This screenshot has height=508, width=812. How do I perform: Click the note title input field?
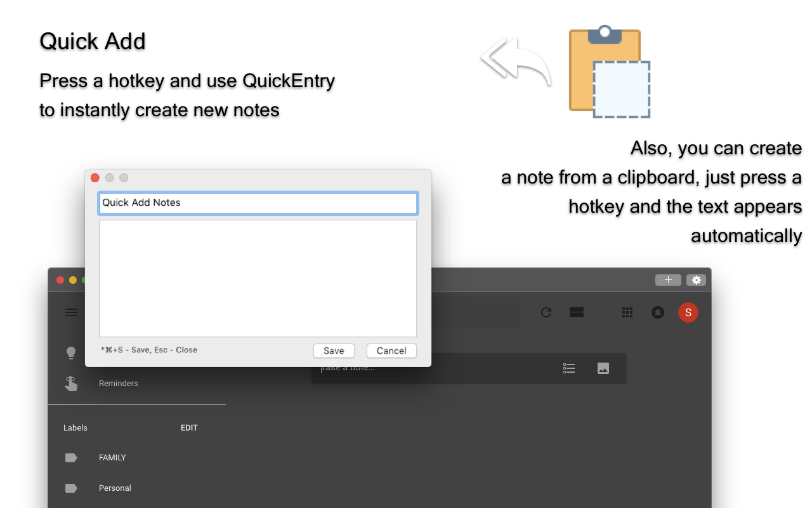258,203
